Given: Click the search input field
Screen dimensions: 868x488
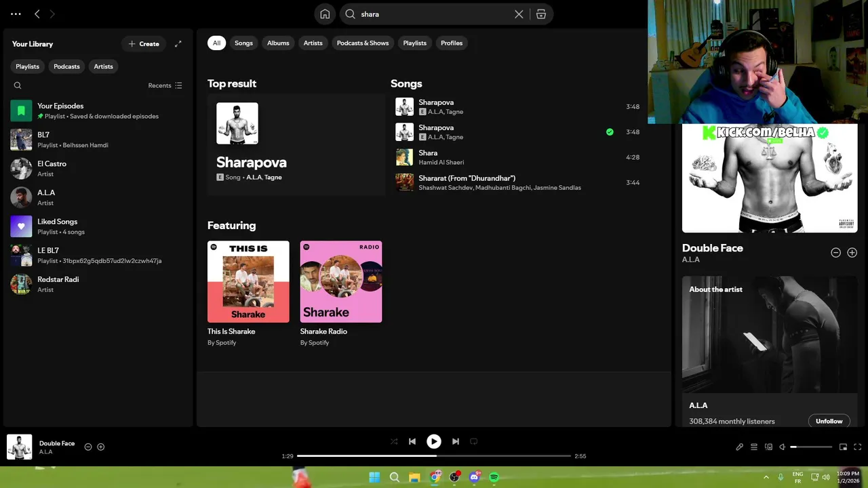Looking at the screenshot, I should (434, 14).
